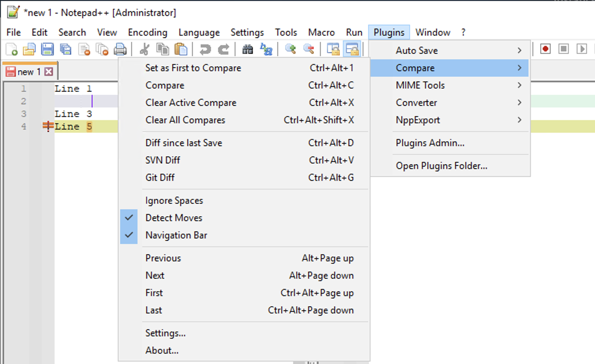Open Plugins Admin
The width and height of the screenshot is (595, 364).
click(x=430, y=143)
